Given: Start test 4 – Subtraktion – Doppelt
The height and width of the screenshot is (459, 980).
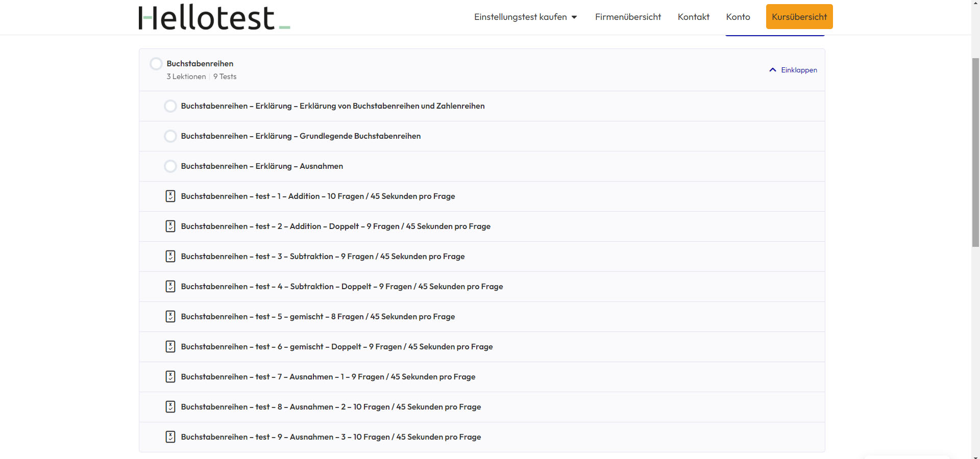Looking at the screenshot, I should click(342, 287).
